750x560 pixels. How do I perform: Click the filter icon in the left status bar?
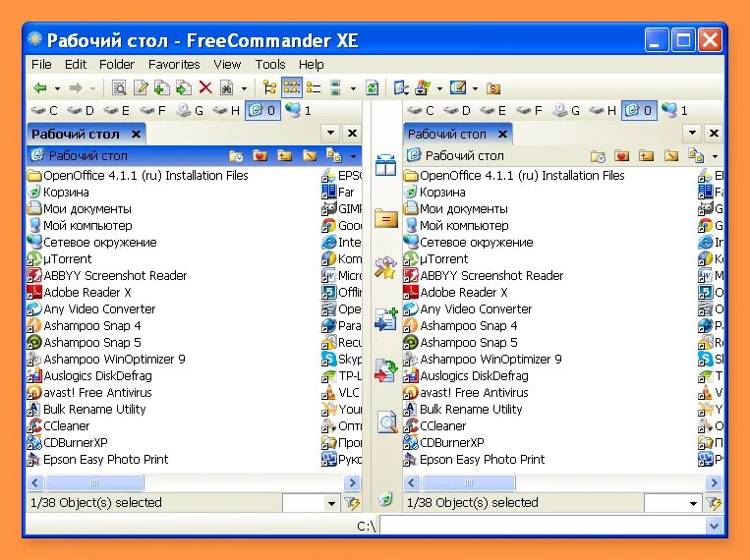(352, 503)
